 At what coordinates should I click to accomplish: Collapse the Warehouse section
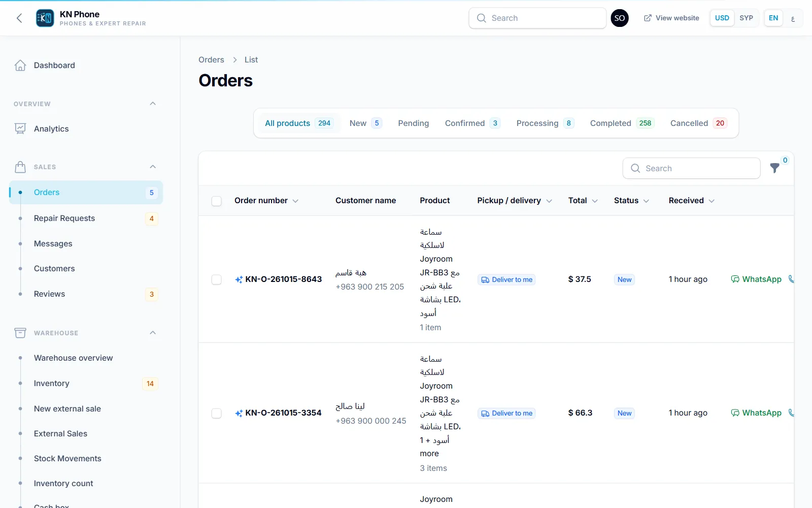tap(153, 333)
